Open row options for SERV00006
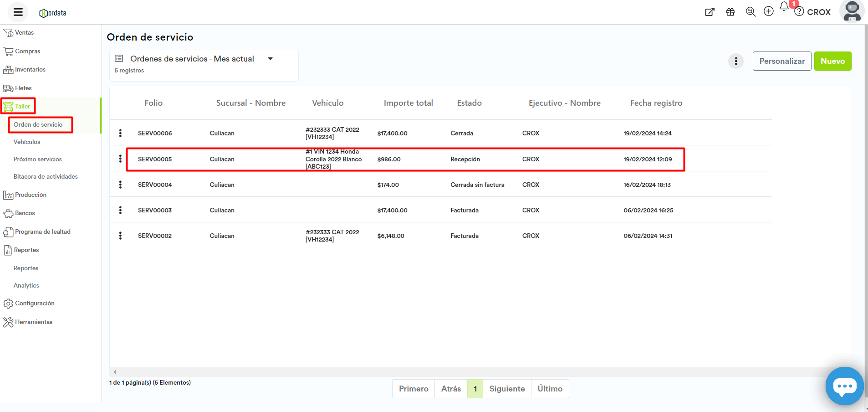Viewport: 868px width, 412px height. pos(120,133)
